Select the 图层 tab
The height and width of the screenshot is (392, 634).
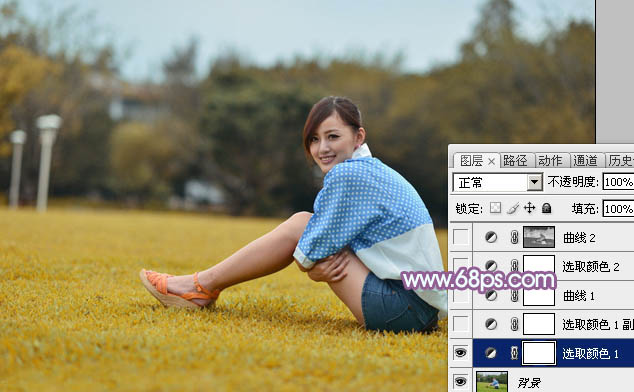(471, 161)
